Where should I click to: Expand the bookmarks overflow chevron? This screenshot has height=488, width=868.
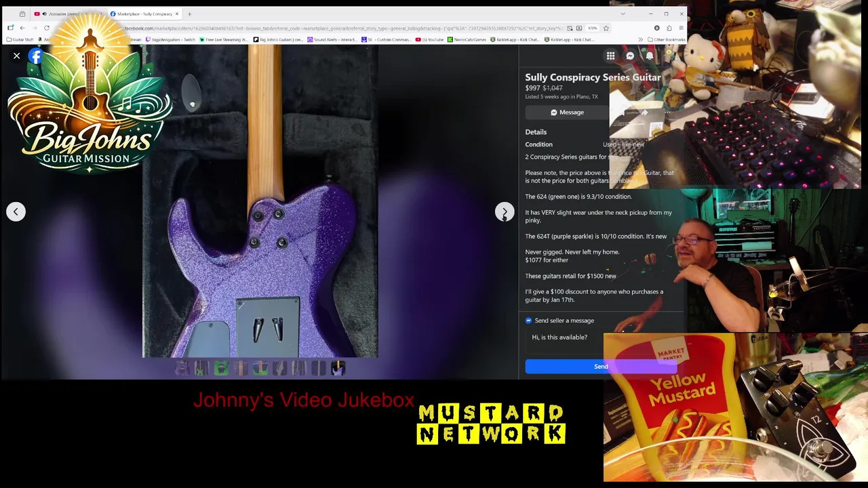(641, 39)
